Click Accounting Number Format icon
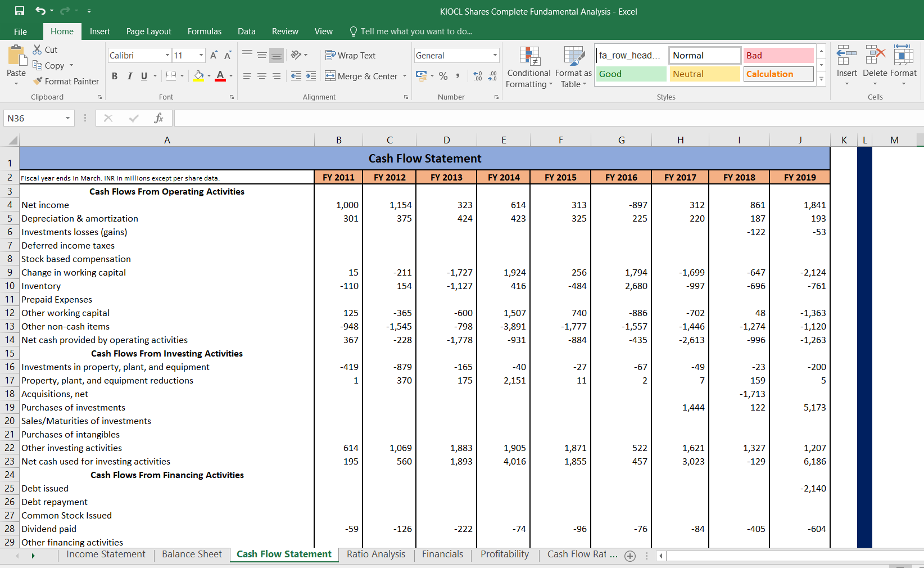Image resolution: width=924 pixels, height=568 pixels. pyautogui.click(x=421, y=76)
